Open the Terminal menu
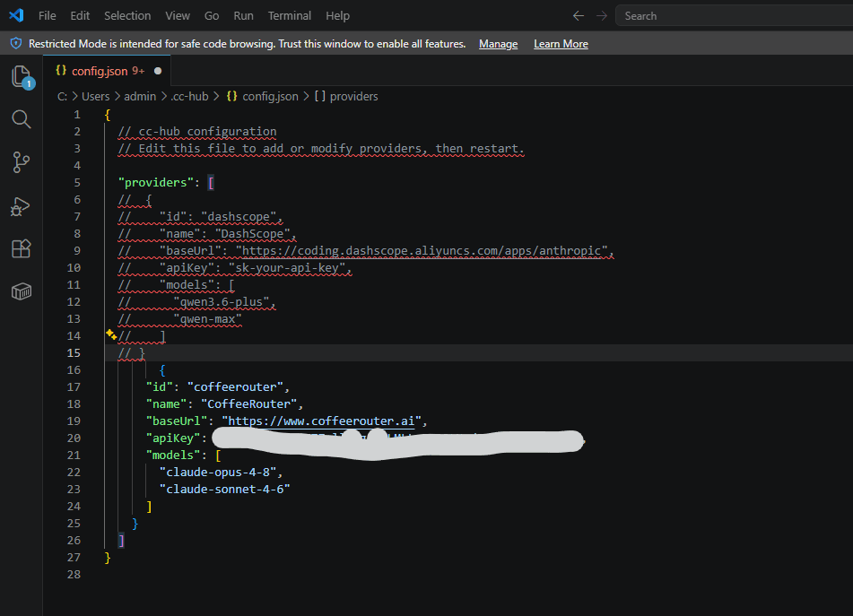853x616 pixels. (x=290, y=16)
